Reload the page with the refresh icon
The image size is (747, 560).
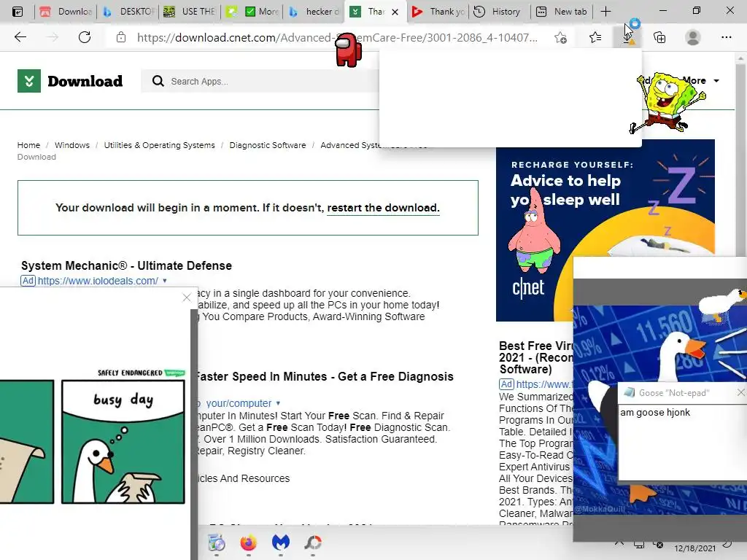85,37
